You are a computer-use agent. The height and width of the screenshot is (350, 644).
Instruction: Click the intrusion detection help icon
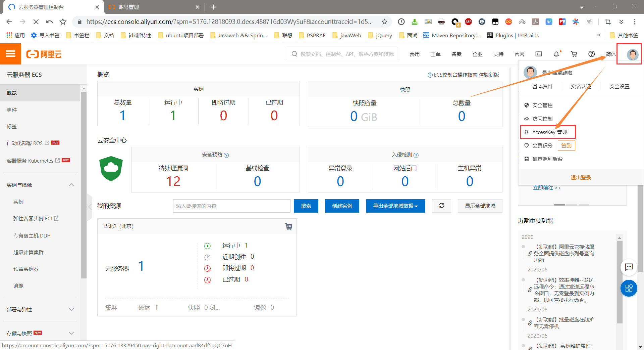pos(416,155)
